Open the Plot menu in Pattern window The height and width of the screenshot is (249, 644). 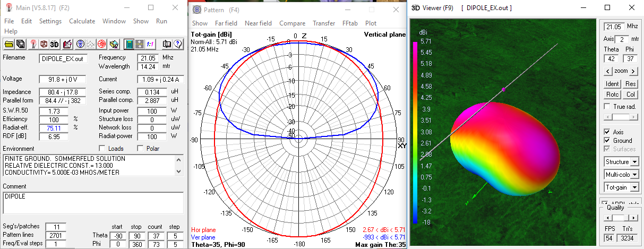tap(371, 23)
